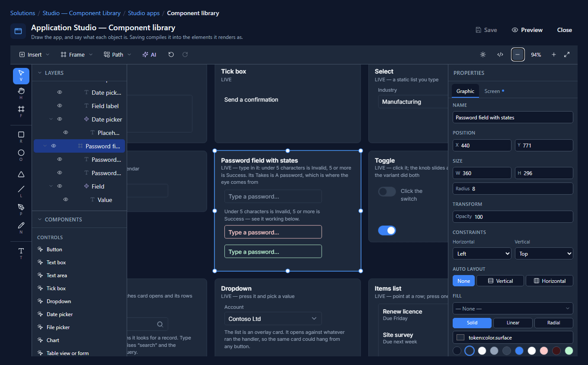
Task: Open the Insert dropdown menu
Action: tap(35, 55)
